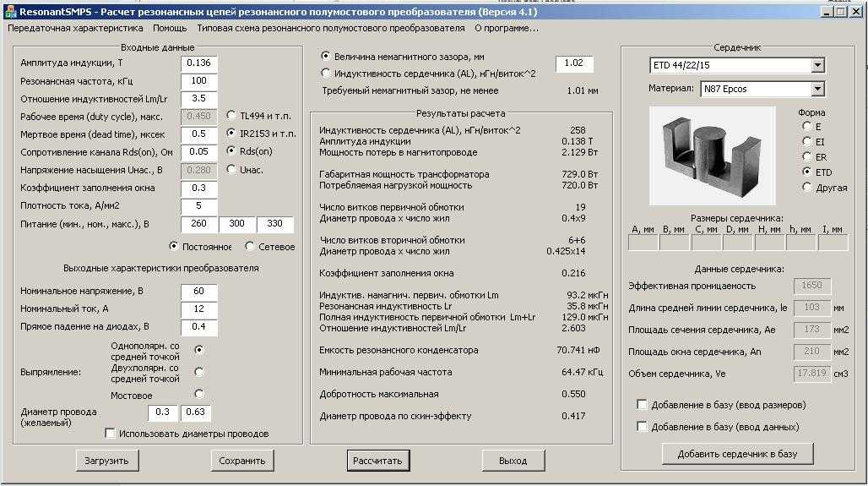The width and height of the screenshot is (868, 486).
Task: Click Сопротивление канала Rds(on) field
Action: click(198, 152)
